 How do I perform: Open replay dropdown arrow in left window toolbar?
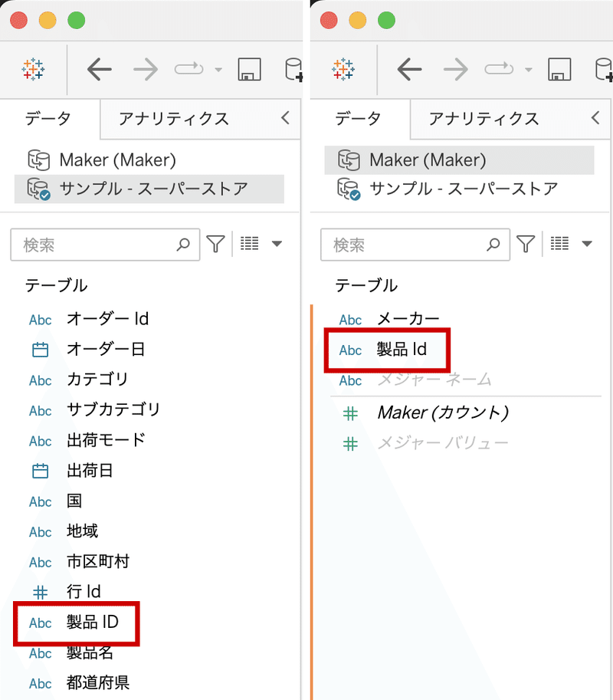coord(218,70)
